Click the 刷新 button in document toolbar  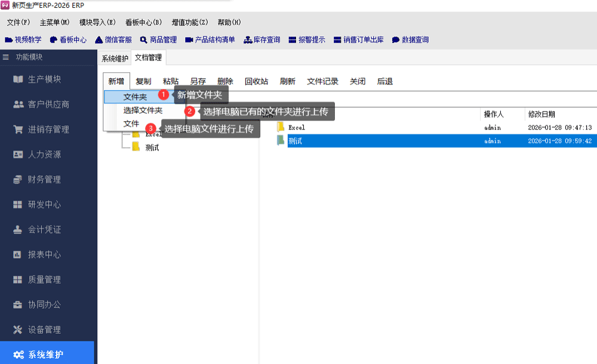click(x=287, y=82)
